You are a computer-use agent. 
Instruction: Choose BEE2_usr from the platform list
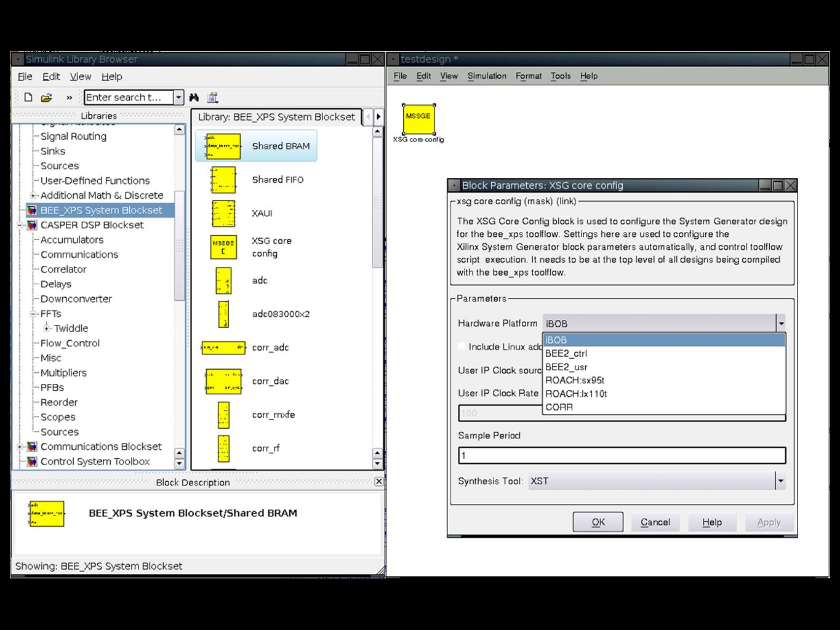tap(664, 367)
